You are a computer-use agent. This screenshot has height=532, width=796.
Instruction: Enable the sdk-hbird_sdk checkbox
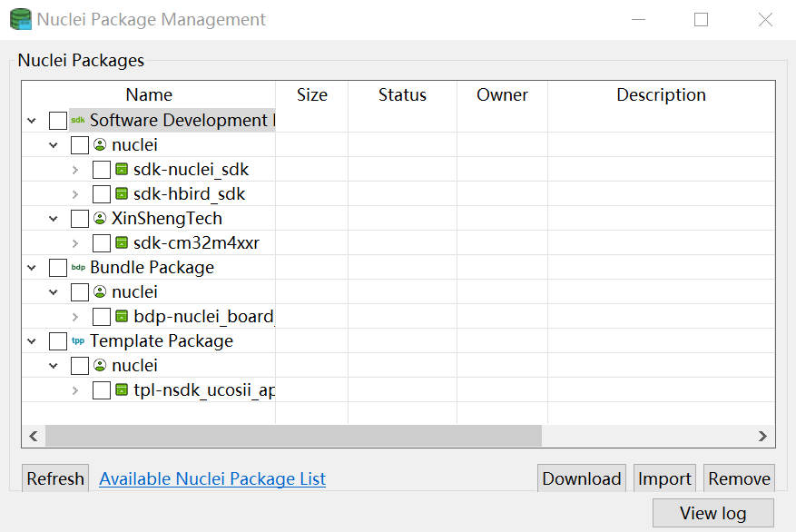click(x=102, y=194)
